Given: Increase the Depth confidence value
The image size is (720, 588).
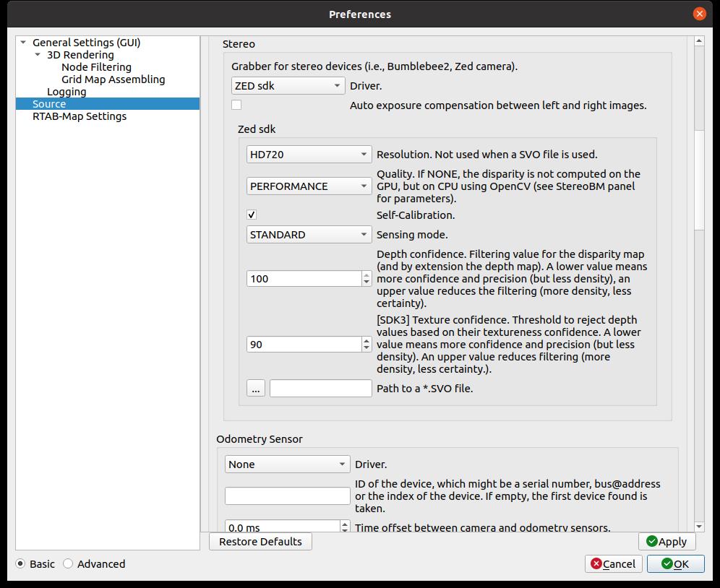Looking at the screenshot, I should coord(366,274).
